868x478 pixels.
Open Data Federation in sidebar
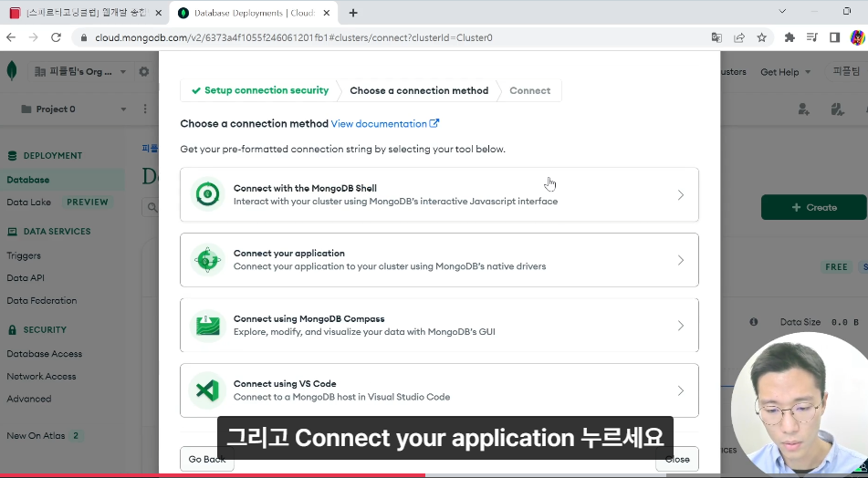coord(41,300)
